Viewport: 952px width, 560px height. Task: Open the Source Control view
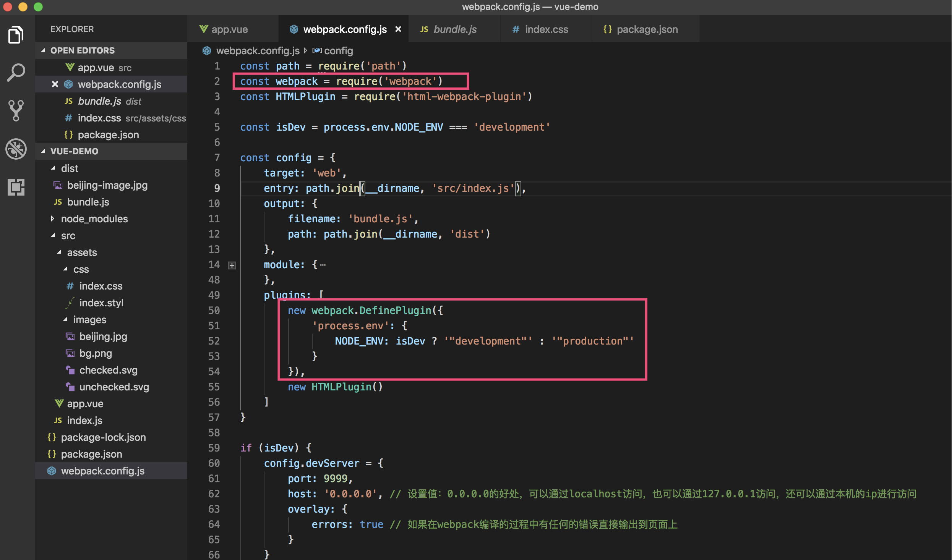[16, 111]
